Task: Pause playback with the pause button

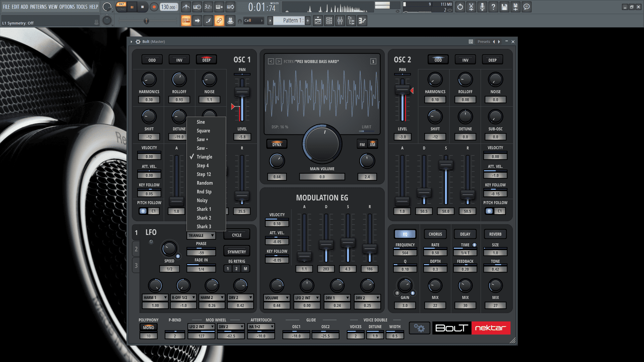Action: coord(132,7)
